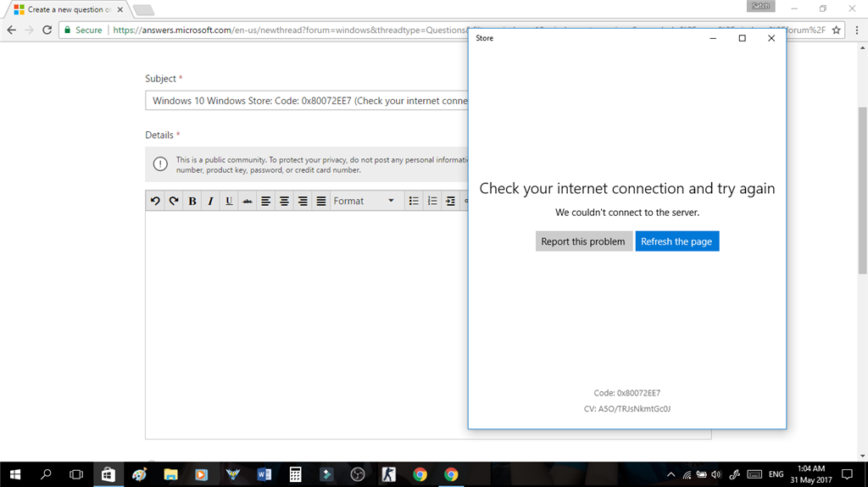Toggle Strikethrough formatting in the editor
The image size is (868, 487).
pos(248,201)
